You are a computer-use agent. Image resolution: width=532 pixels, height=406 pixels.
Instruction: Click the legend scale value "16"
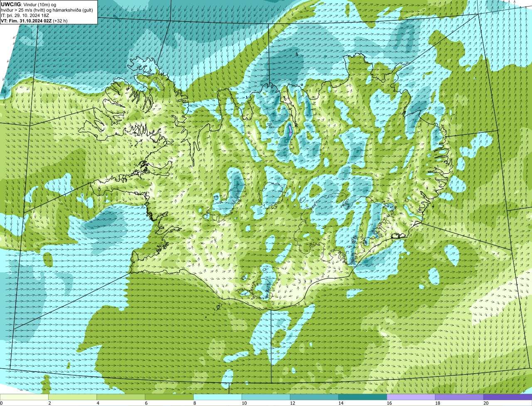389,403
